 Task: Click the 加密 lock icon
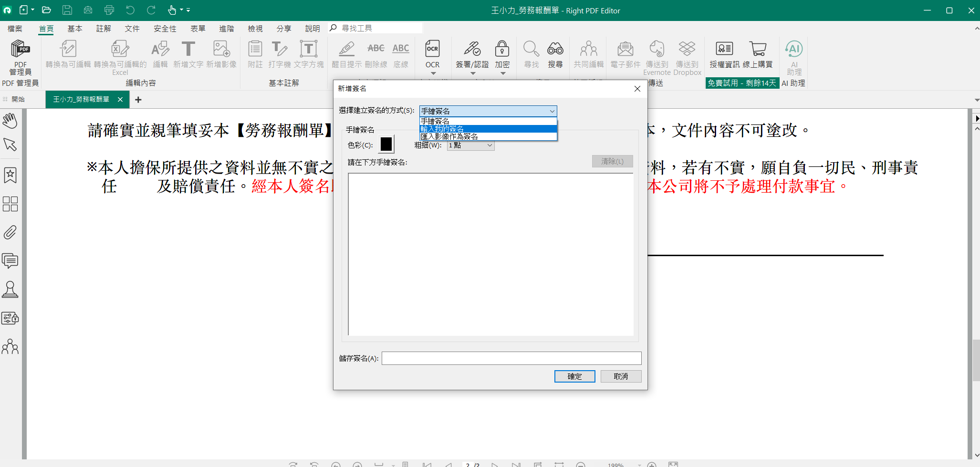(502, 50)
